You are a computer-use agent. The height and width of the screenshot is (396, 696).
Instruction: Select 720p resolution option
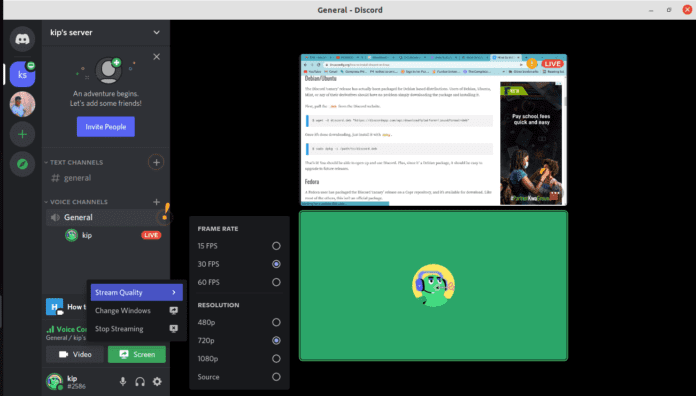pos(239,341)
